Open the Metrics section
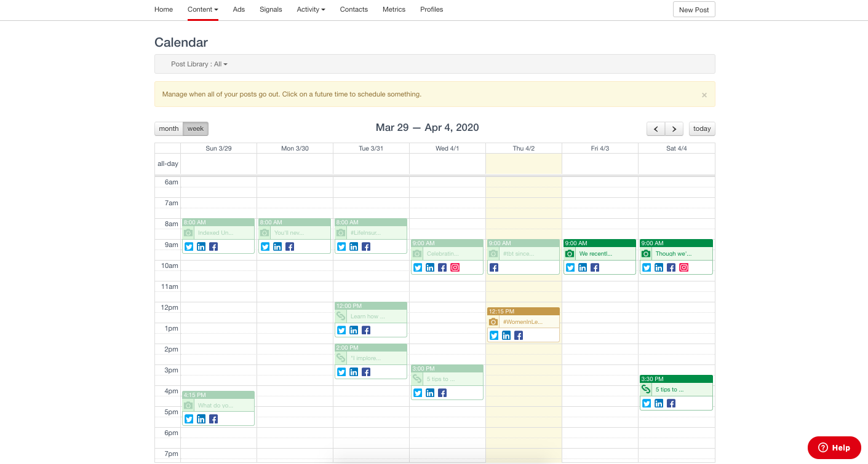This screenshot has height=464, width=868. (394, 9)
